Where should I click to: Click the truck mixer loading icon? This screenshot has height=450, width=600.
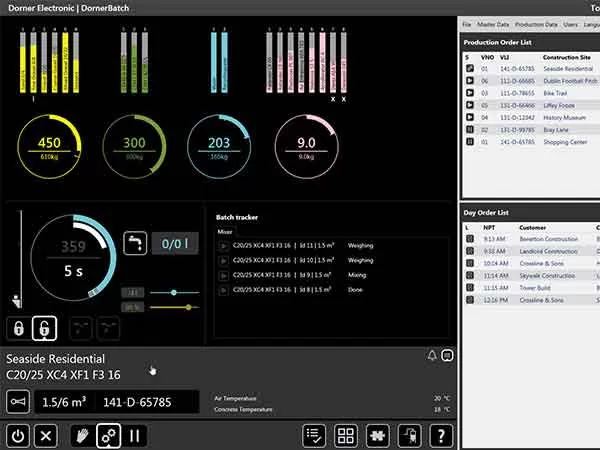pyautogui.click(x=409, y=435)
